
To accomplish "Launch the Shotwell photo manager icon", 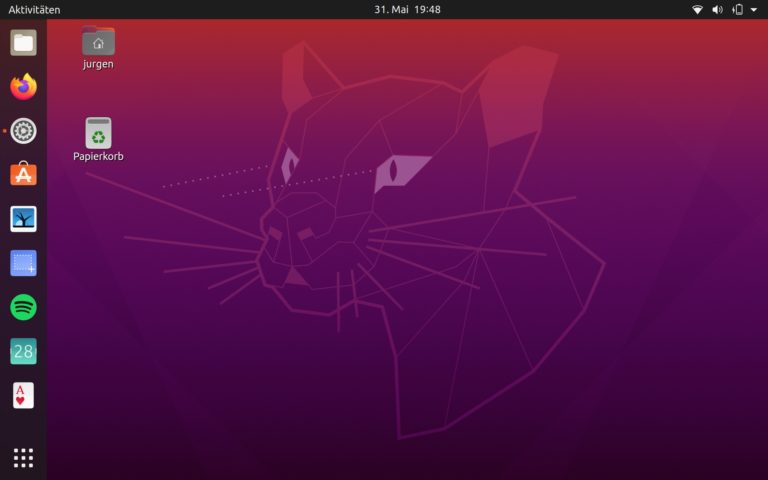I will 23,219.
